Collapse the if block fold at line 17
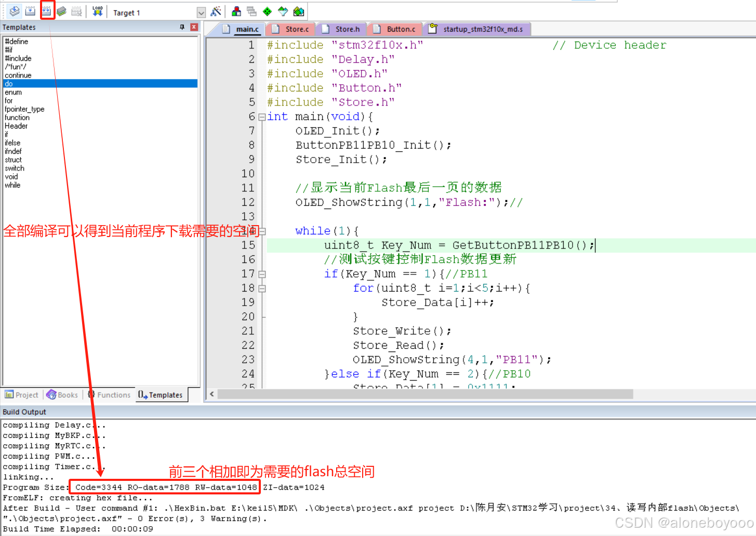 262,274
